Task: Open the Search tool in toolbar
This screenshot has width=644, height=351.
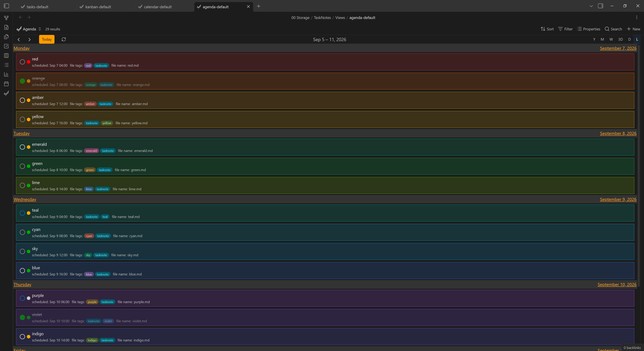Action: click(613, 29)
